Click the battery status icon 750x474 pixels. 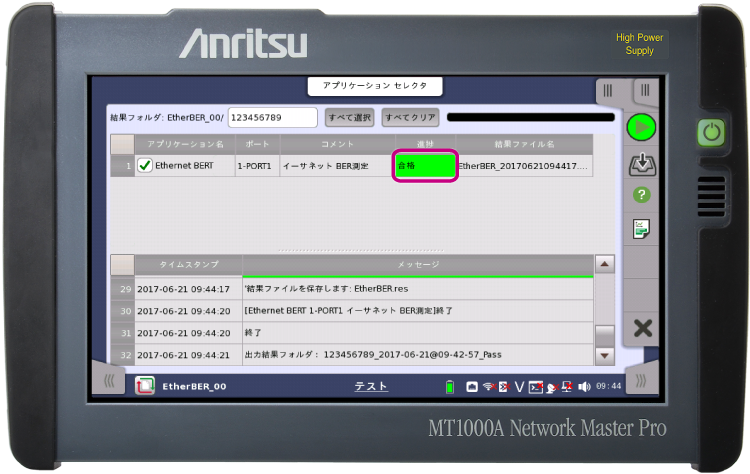coord(449,386)
